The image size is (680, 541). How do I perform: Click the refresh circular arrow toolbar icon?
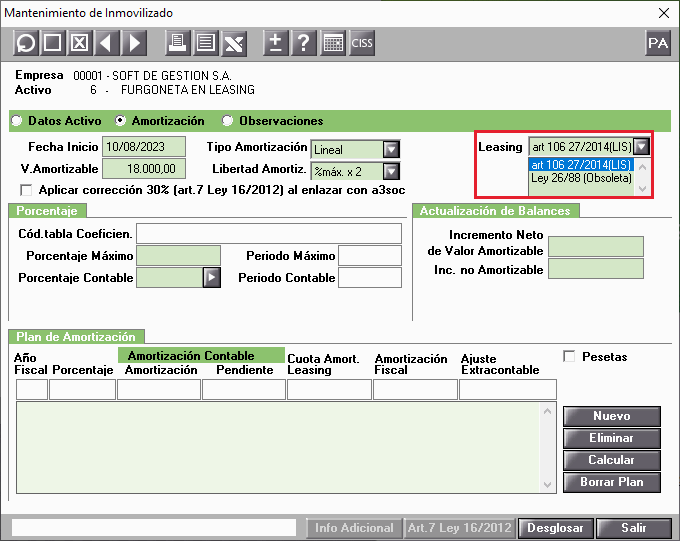(x=26, y=43)
